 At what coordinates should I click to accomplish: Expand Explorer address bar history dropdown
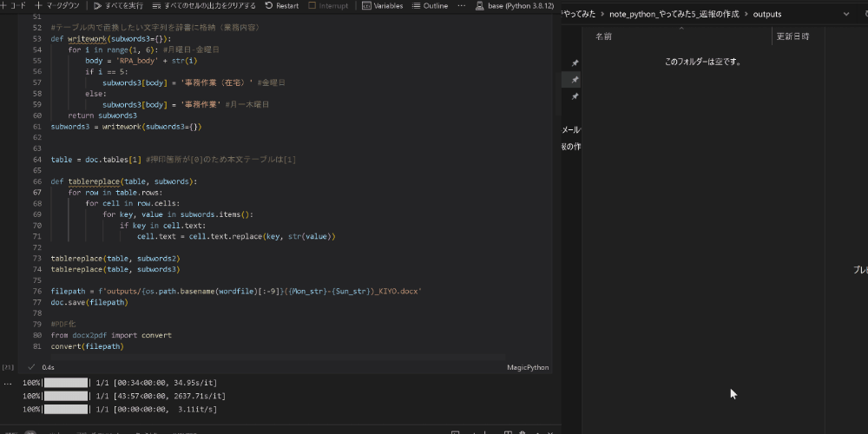pyautogui.click(x=846, y=14)
